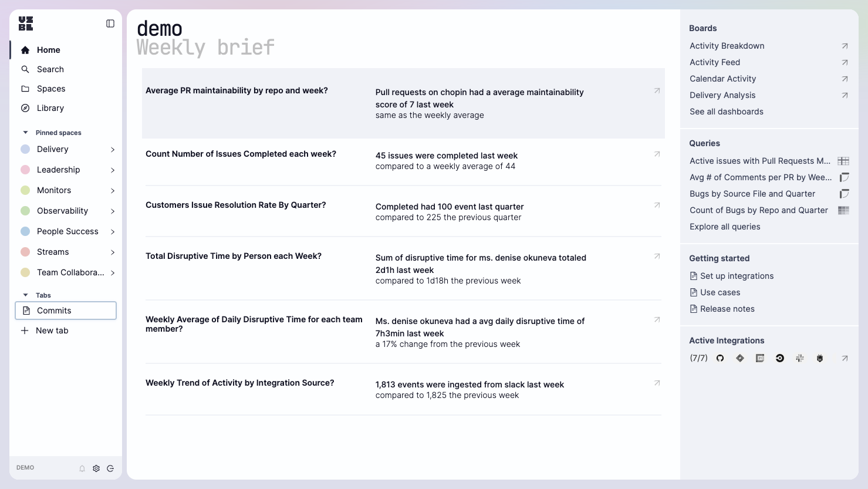This screenshot has width=868, height=489.
Task: Click the CircleCI integration icon
Action: 780,358
